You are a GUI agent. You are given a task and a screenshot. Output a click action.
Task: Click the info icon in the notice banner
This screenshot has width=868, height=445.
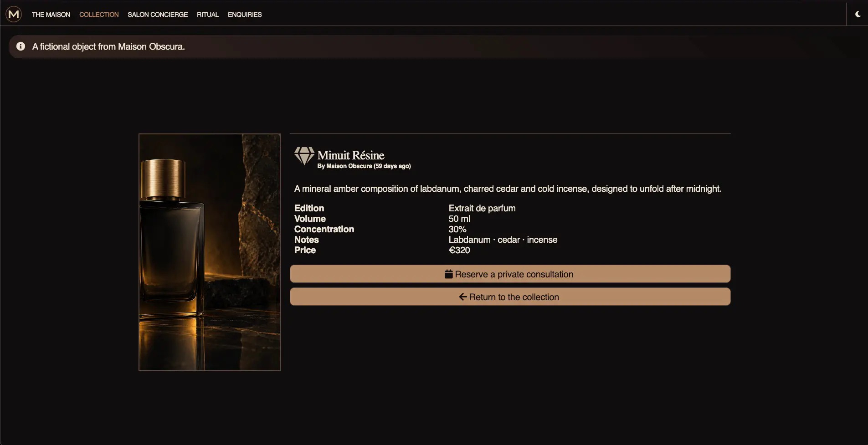[21, 46]
